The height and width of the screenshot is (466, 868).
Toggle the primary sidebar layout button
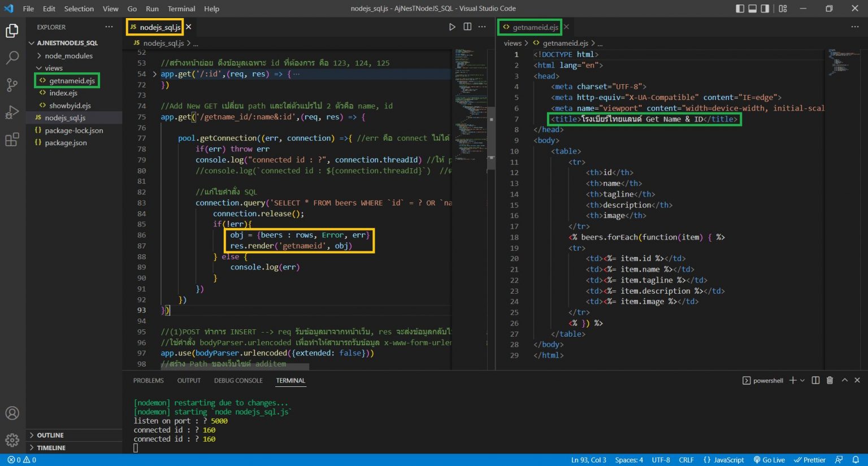click(x=740, y=8)
